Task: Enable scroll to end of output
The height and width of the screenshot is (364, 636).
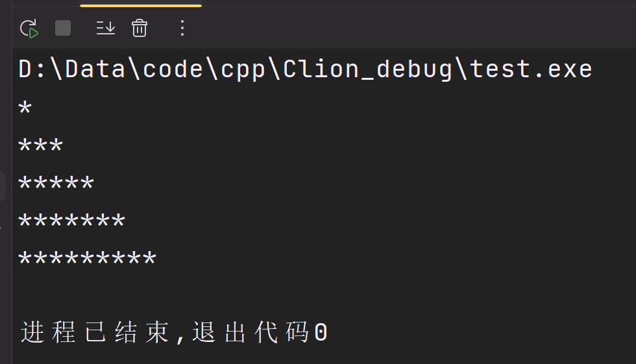Action: click(x=105, y=28)
